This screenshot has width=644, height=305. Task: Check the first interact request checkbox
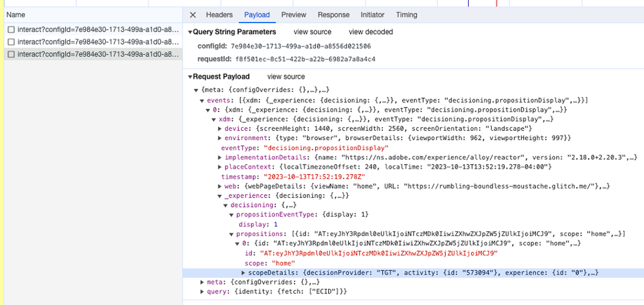(x=11, y=30)
